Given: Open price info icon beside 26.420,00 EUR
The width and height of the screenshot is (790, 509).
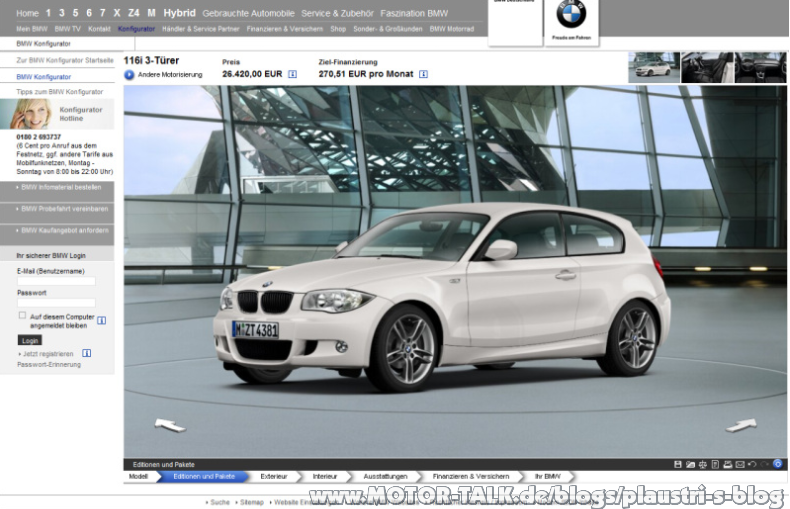Looking at the screenshot, I should click(x=292, y=74).
